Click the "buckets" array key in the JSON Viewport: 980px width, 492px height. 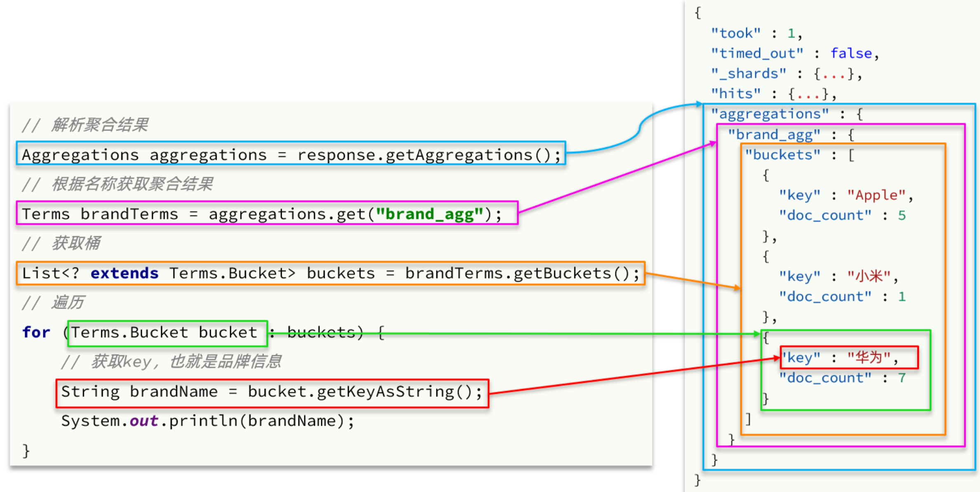click(x=782, y=155)
